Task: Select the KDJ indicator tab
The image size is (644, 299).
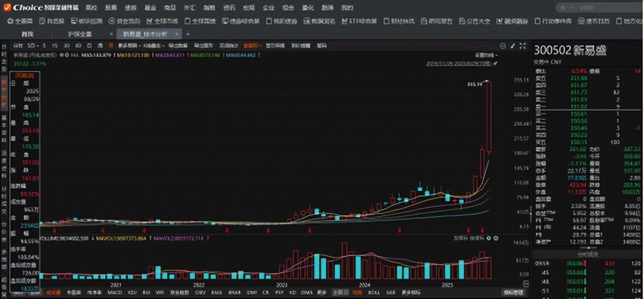Action: (133, 293)
